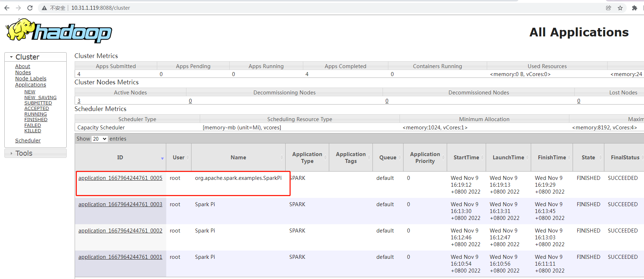644x279 pixels.
Task: Click the Capacity Scheduler value
Action: tap(101, 128)
